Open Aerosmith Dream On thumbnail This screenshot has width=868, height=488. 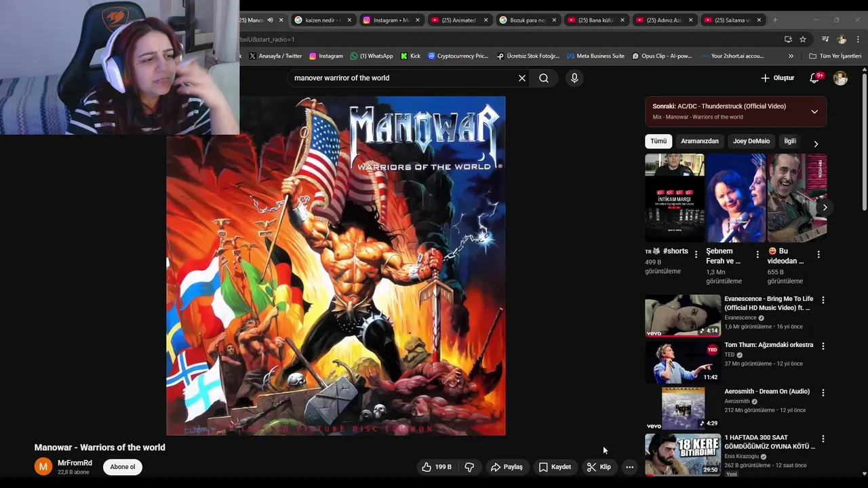pyautogui.click(x=683, y=408)
